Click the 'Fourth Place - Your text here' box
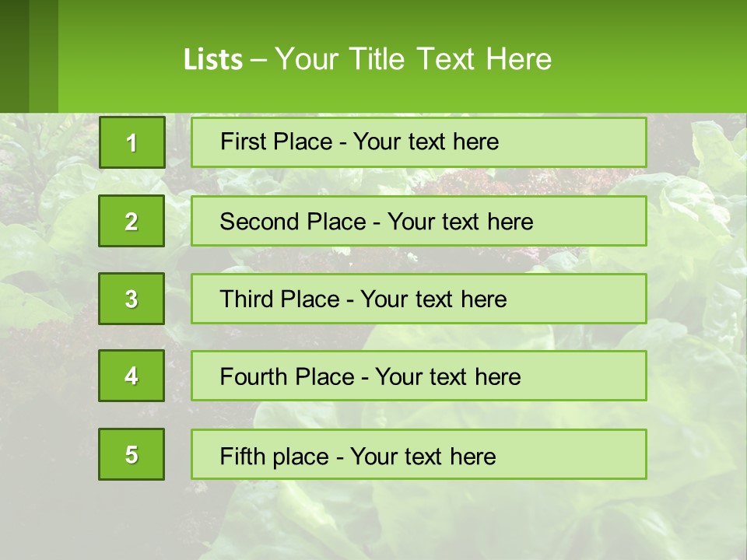The image size is (747, 560). tap(419, 376)
